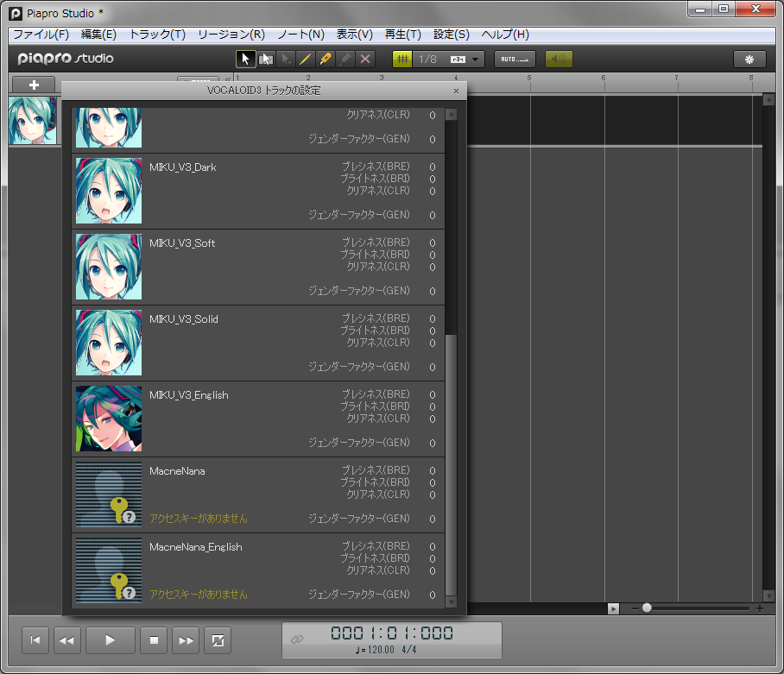Screen dimensions: 784x674
Task: Open the ヘルプ(H) menu
Action: point(505,35)
